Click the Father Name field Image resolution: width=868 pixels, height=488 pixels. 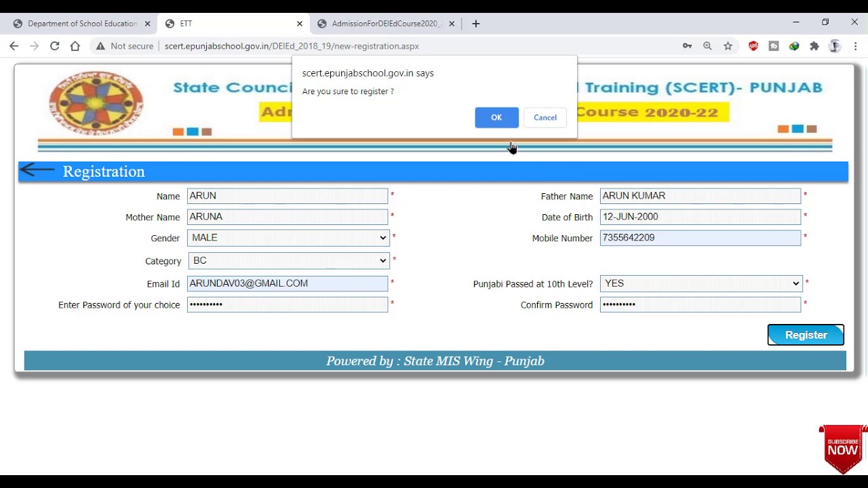coord(701,196)
